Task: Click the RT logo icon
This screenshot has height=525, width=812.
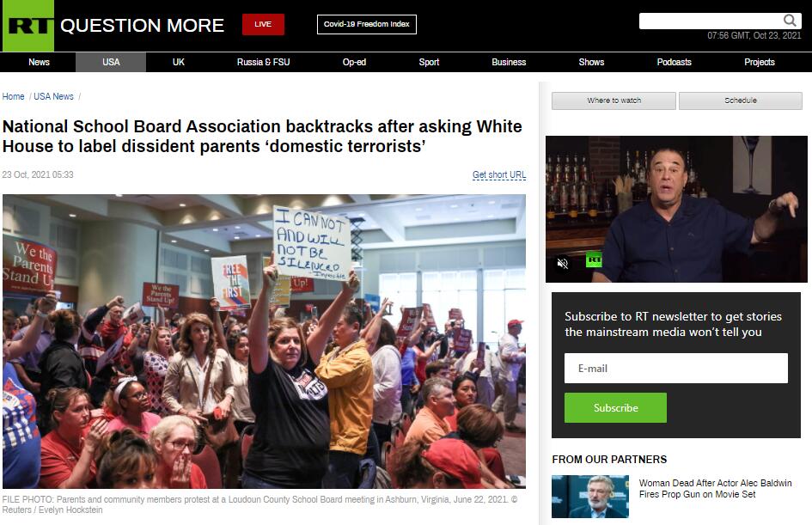Action: tap(28, 26)
